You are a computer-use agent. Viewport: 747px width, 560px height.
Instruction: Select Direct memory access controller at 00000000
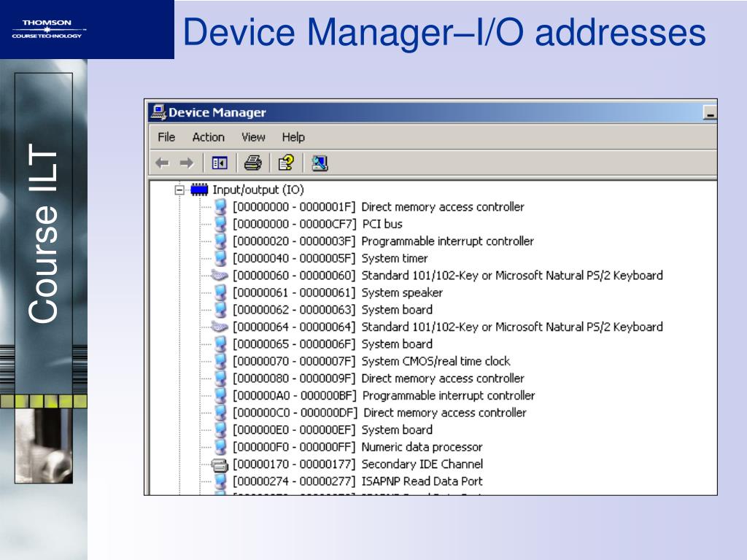point(379,206)
